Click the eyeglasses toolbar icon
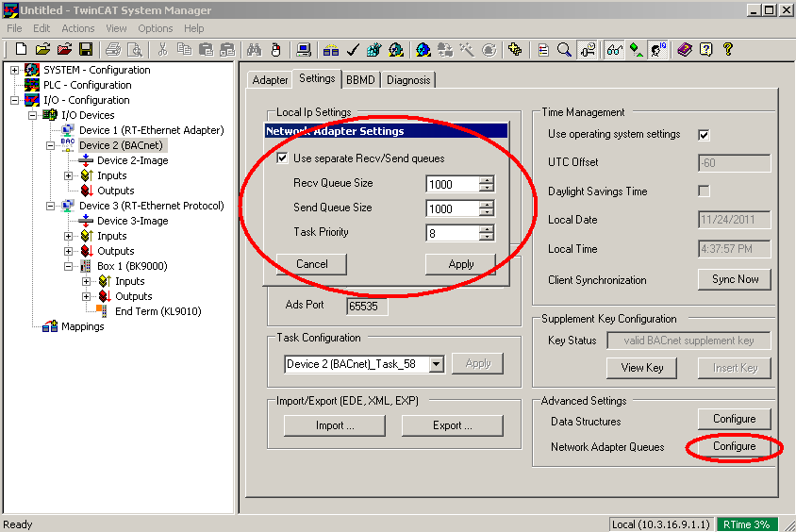Screen dimensions: 796x532 [614, 49]
